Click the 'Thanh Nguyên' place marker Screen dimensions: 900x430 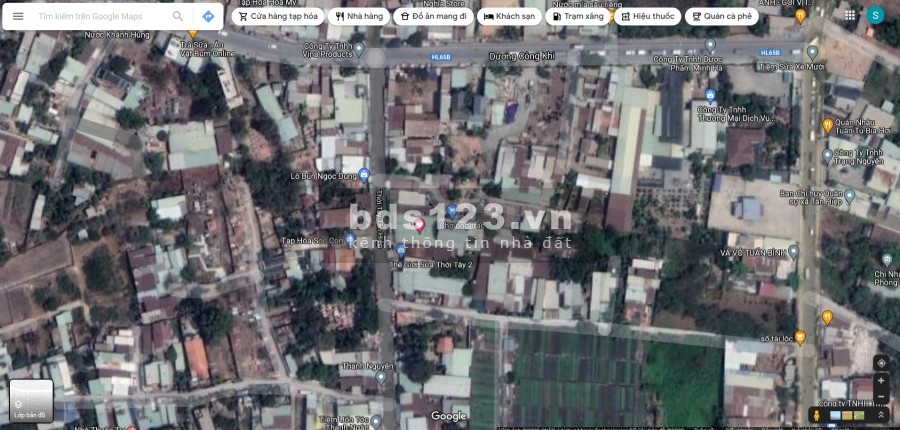click(x=381, y=377)
